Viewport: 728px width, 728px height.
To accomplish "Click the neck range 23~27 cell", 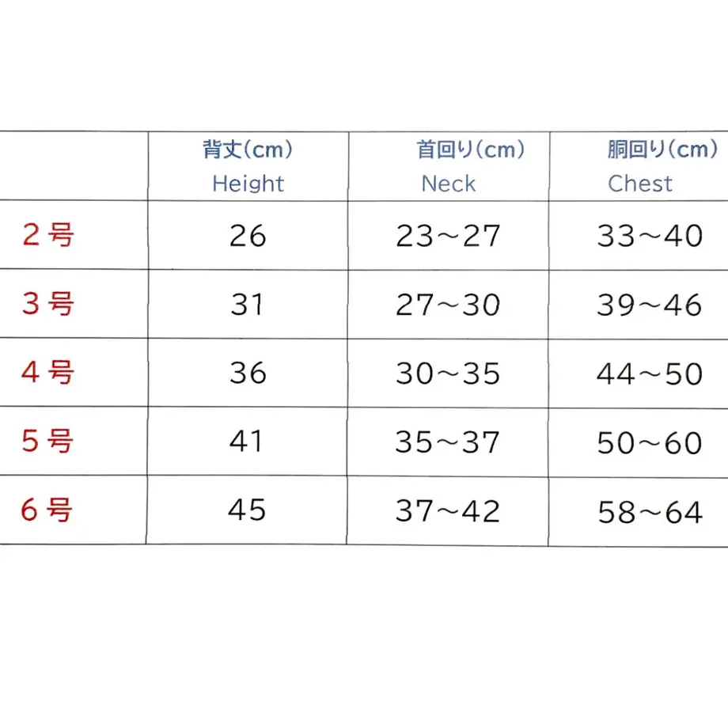I will point(448,236).
